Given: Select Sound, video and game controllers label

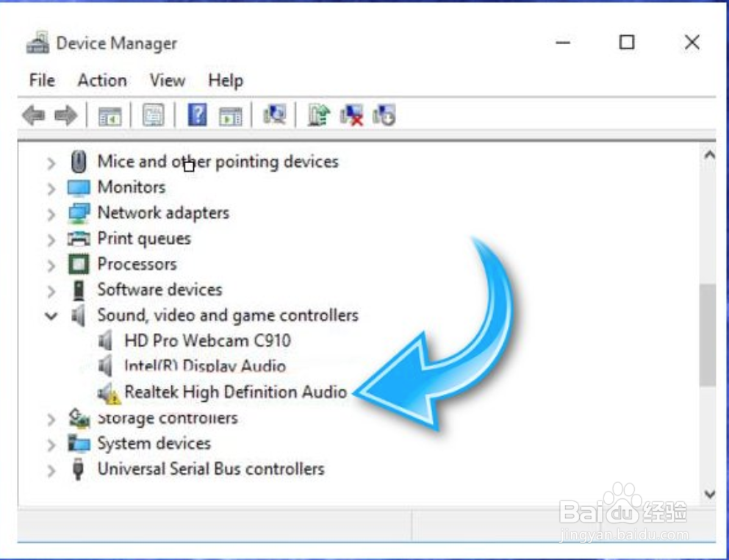Looking at the screenshot, I should [x=228, y=315].
